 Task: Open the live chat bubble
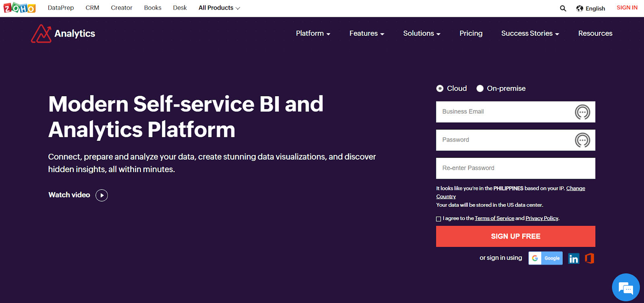(625, 288)
